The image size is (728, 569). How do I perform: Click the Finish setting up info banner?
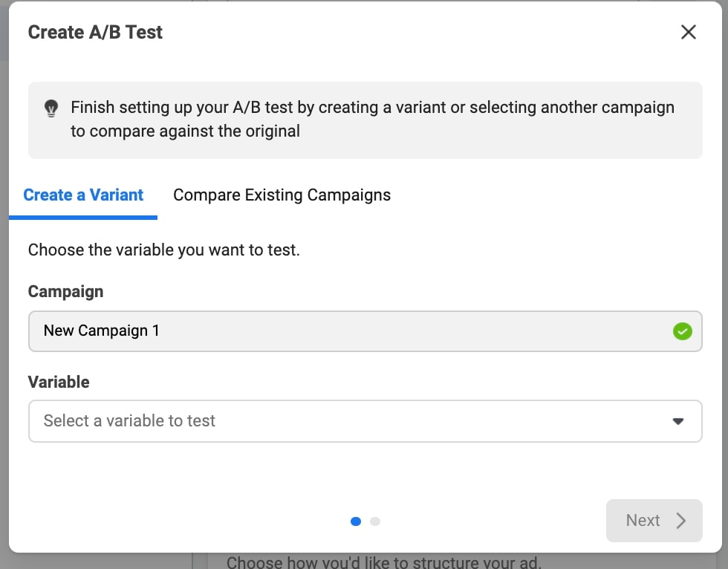[x=371, y=120]
